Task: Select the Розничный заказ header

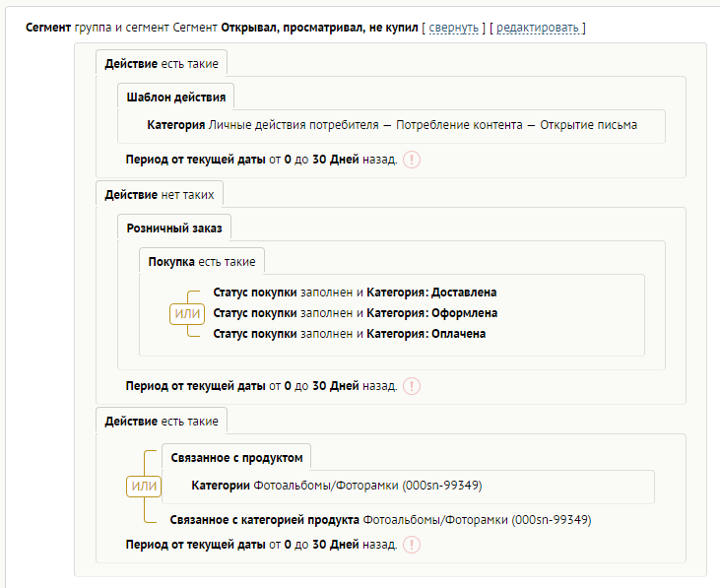Action: 174,228
